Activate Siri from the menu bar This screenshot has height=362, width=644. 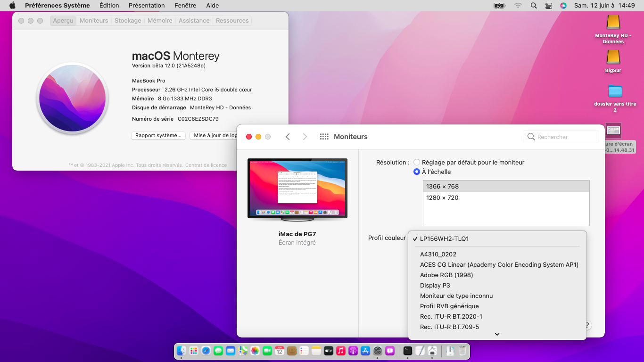point(563,6)
